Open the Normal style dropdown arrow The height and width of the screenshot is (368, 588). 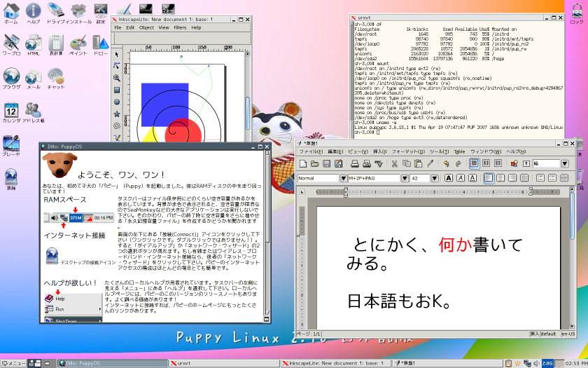[x=343, y=178]
